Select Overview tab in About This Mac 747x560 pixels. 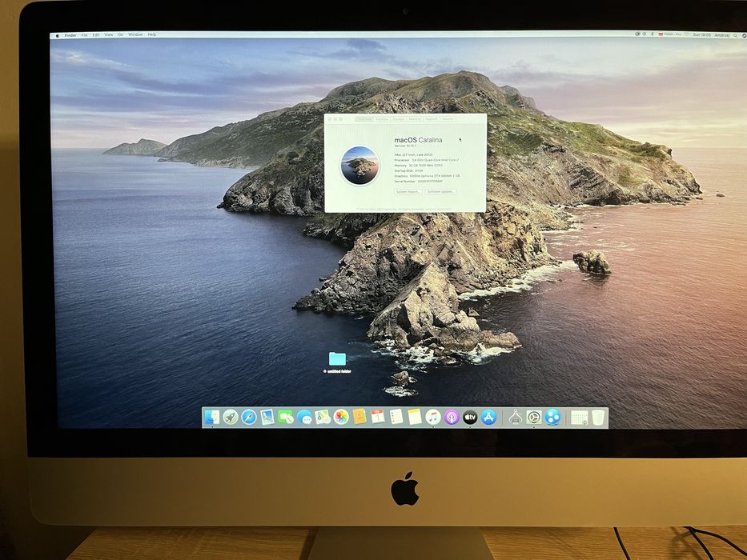[x=364, y=119]
